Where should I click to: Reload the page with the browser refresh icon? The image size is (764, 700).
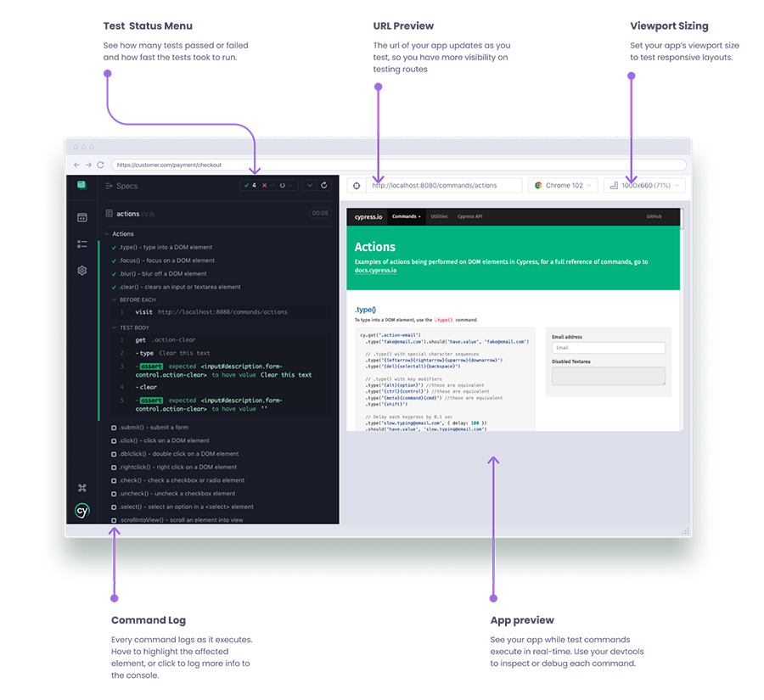101,165
